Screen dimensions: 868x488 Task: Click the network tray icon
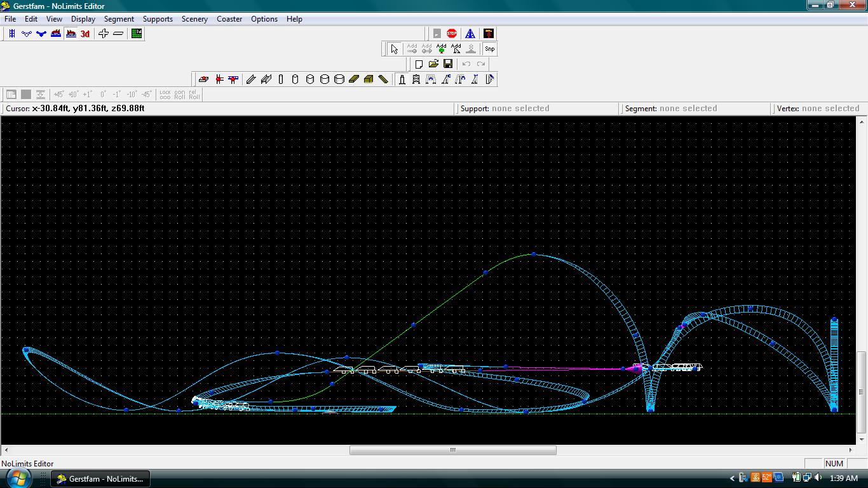click(x=806, y=478)
